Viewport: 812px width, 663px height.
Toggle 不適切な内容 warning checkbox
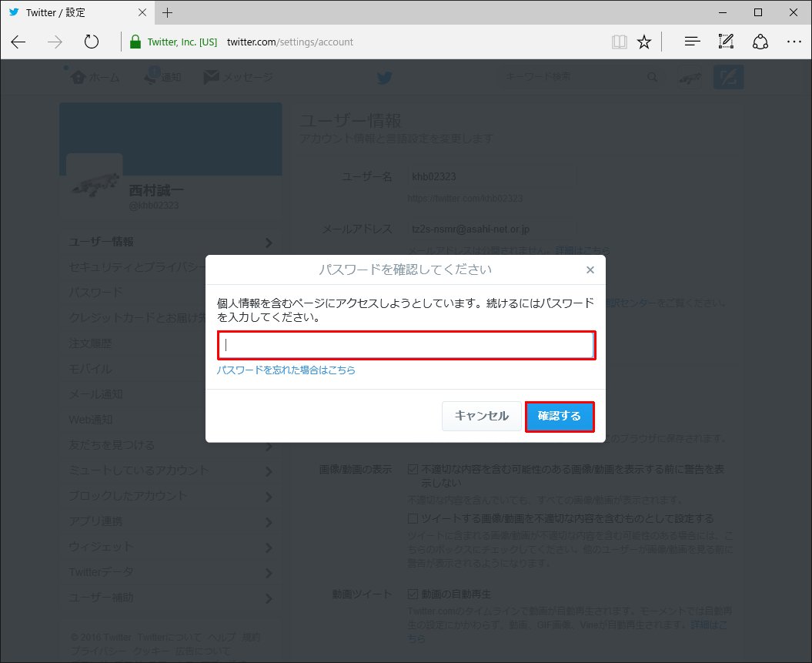click(x=413, y=469)
